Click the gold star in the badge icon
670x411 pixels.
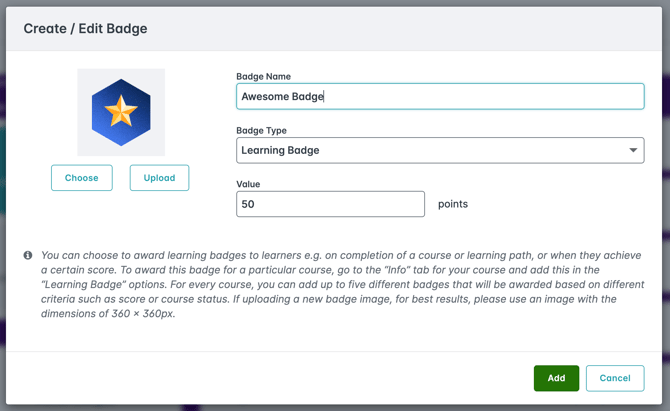click(x=121, y=112)
